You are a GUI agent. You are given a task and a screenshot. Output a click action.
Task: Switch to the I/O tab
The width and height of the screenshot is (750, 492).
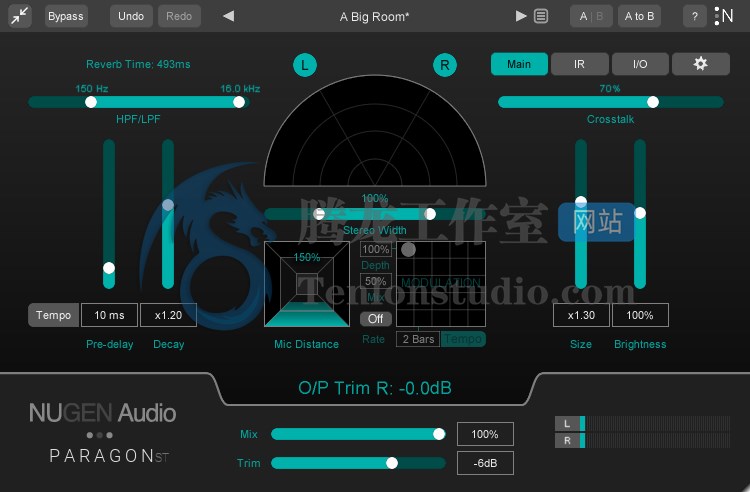[x=640, y=64]
